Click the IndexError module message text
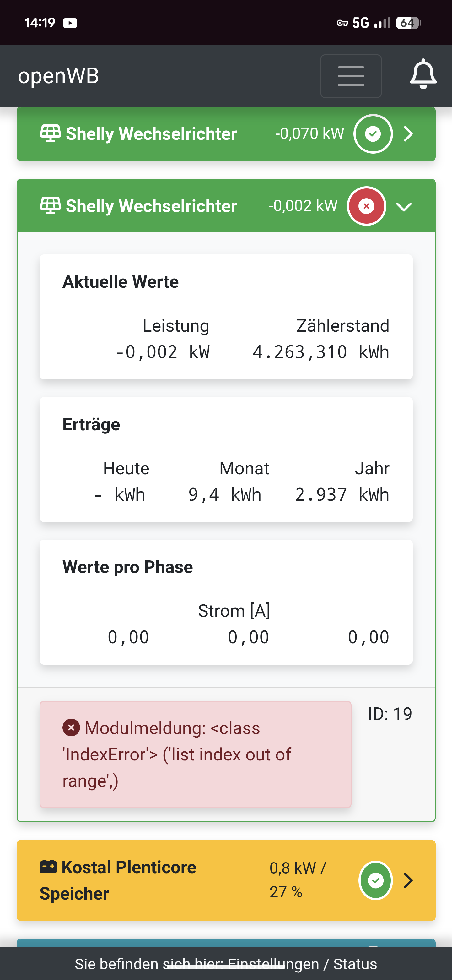This screenshot has width=452, height=980. 177,754
